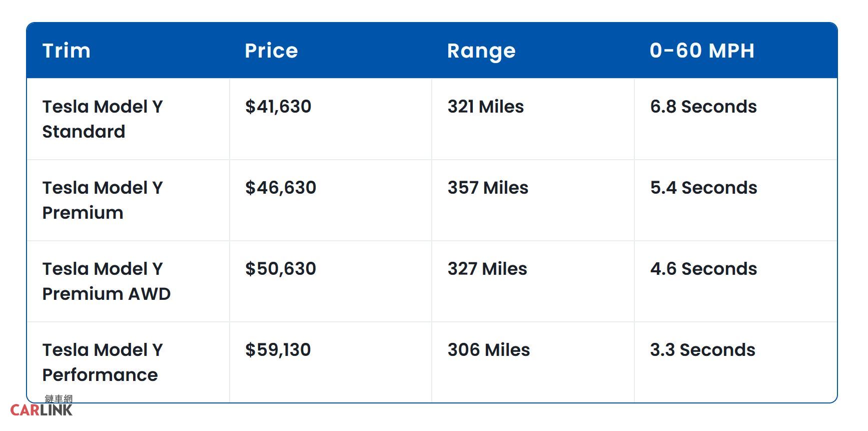868x431 pixels.
Task: Select the Tesla Model Y Premium AWD cell
Action: [107, 281]
